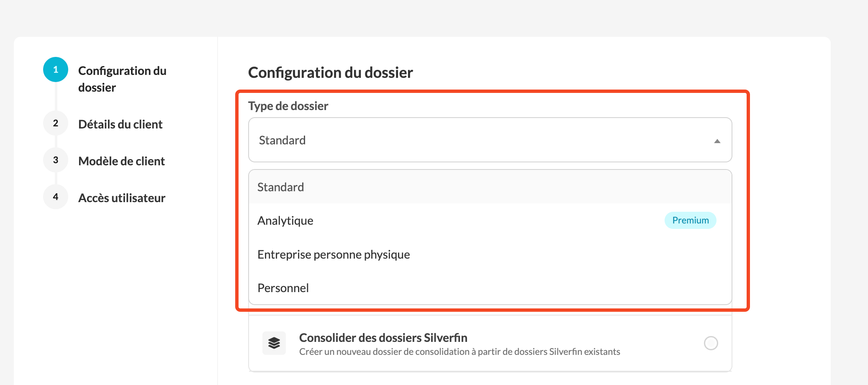The width and height of the screenshot is (868, 385).
Task: Choose Personnel dossier type
Action: point(490,288)
